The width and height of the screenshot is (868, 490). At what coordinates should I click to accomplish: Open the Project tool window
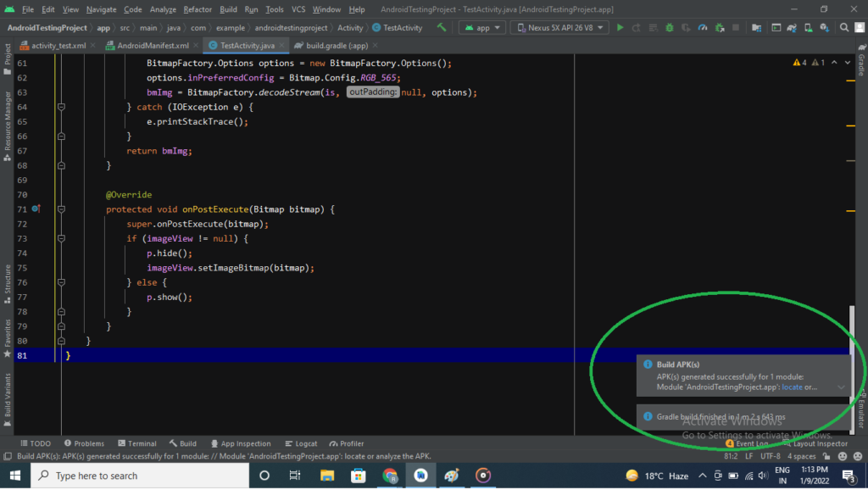pyautogui.click(x=7, y=58)
